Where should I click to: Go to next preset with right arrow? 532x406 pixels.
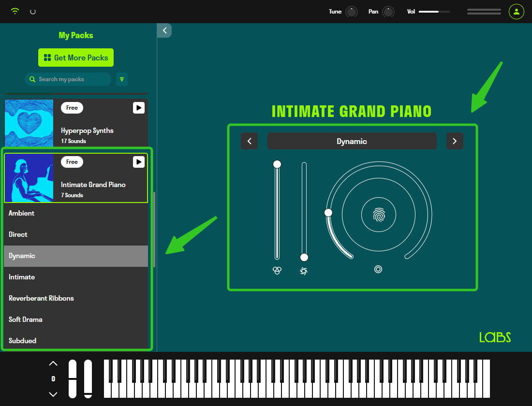455,141
